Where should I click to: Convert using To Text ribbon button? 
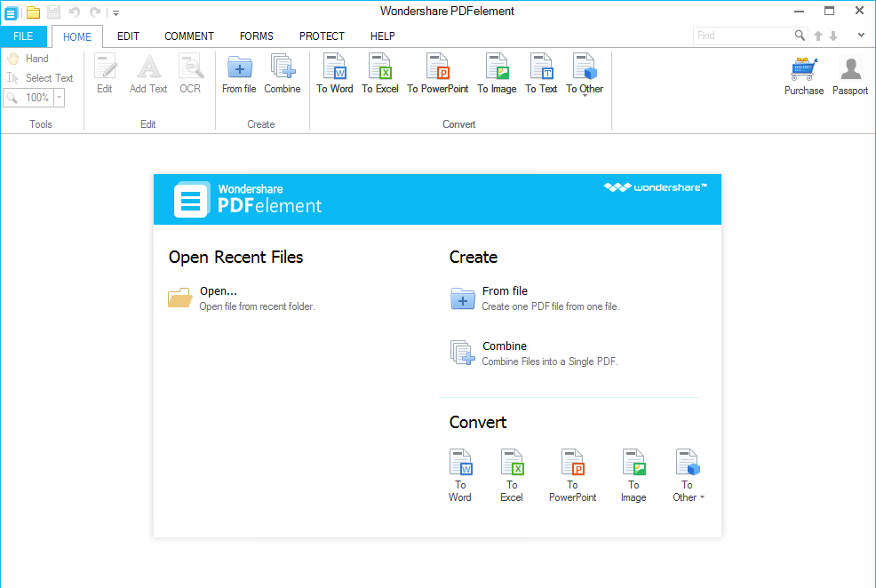pos(541,73)
